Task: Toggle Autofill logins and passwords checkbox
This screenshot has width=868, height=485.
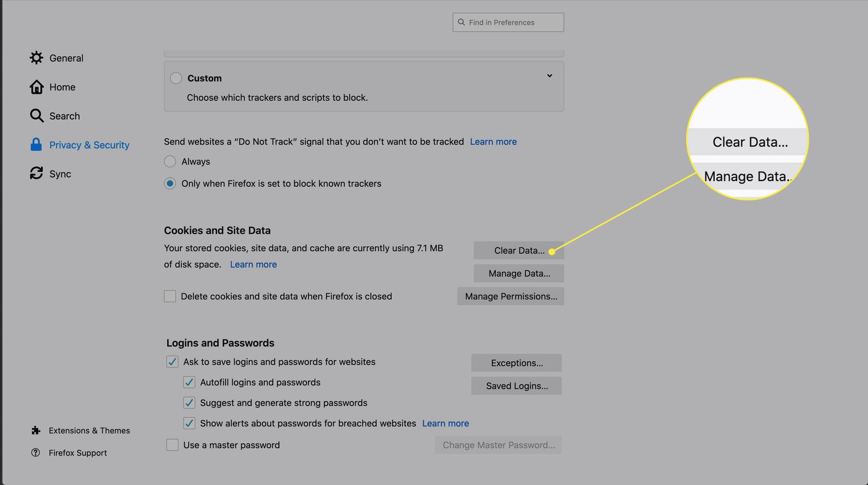Action: (189, 383)
